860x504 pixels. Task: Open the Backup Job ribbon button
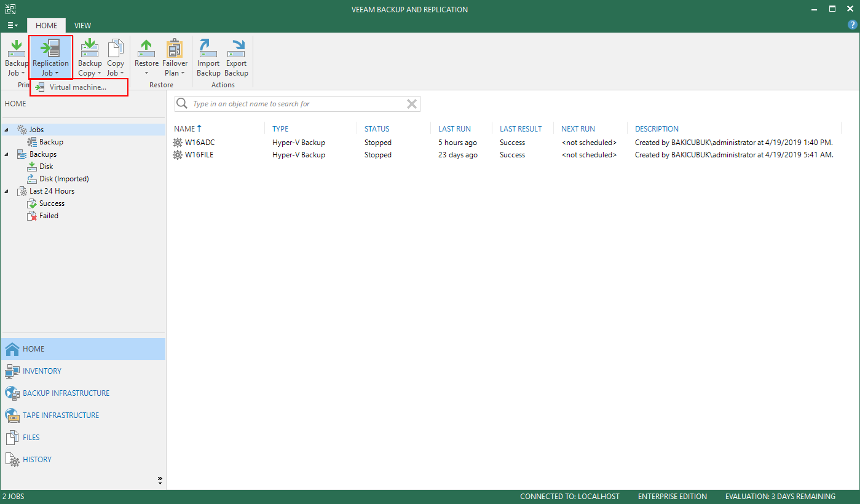click(x=17, y=57)
